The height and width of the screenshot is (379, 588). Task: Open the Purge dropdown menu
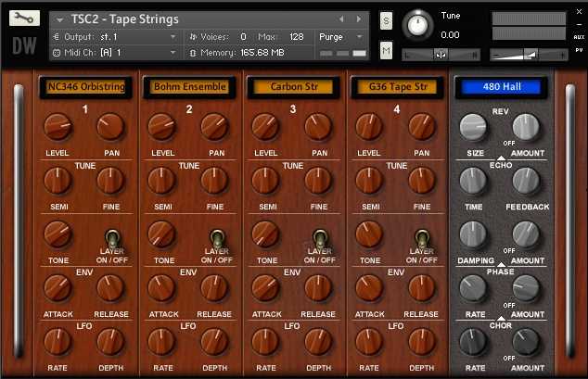point(342,37)
